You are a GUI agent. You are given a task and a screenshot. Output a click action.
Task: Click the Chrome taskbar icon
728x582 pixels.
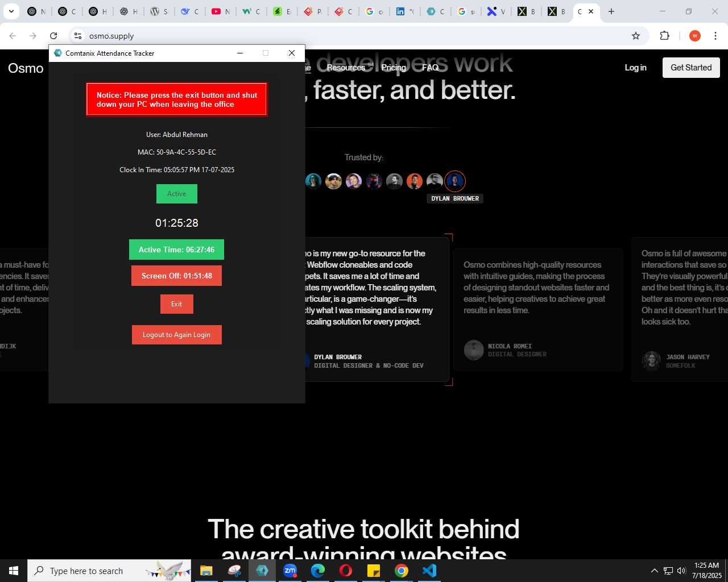402,571
